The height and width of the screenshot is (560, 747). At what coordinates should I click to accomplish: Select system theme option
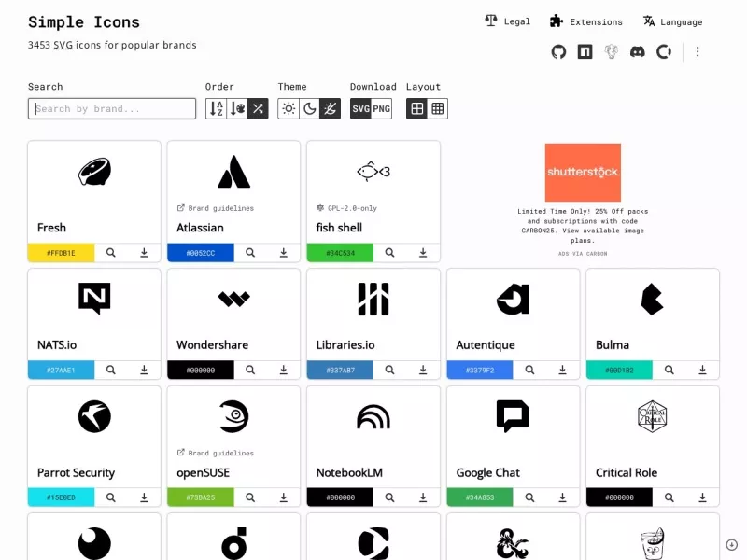click(331, 108)
